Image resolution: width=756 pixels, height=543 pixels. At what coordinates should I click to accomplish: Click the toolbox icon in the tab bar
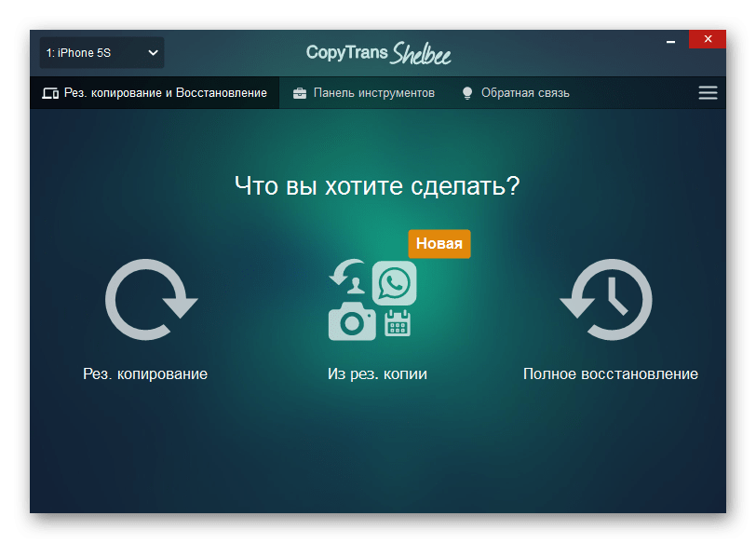point(300,93)
